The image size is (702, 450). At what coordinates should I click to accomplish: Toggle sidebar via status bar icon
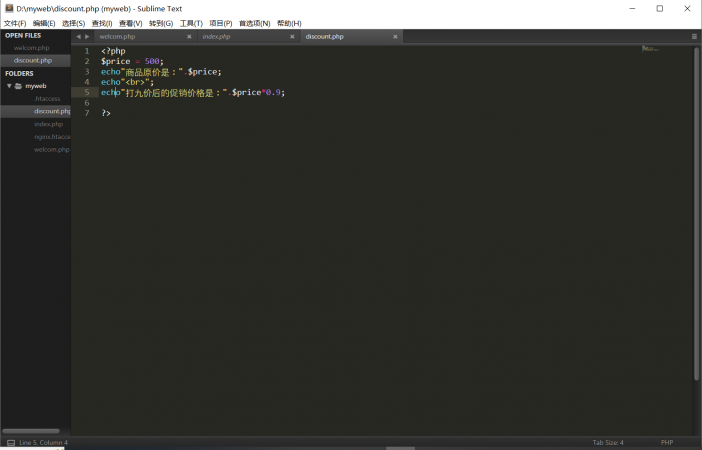point(11,442)
